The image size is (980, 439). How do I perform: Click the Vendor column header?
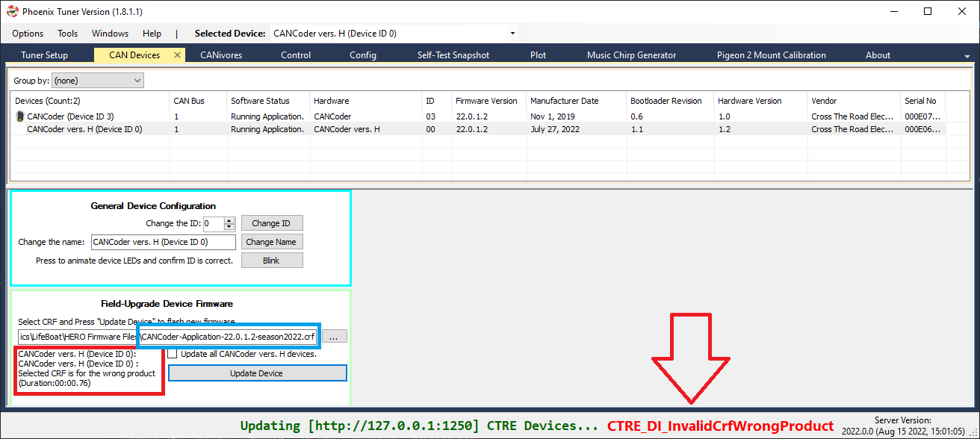coord(855,101)
